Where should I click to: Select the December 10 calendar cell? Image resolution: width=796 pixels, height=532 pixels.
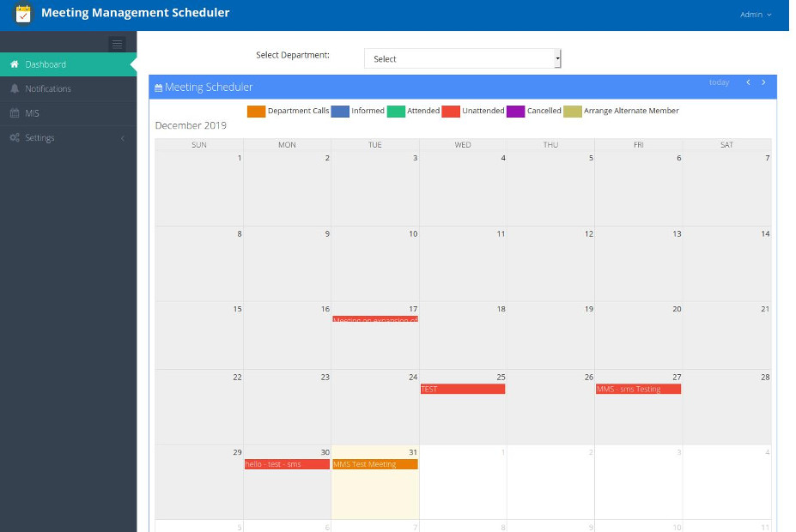click(x=374, y=266)
